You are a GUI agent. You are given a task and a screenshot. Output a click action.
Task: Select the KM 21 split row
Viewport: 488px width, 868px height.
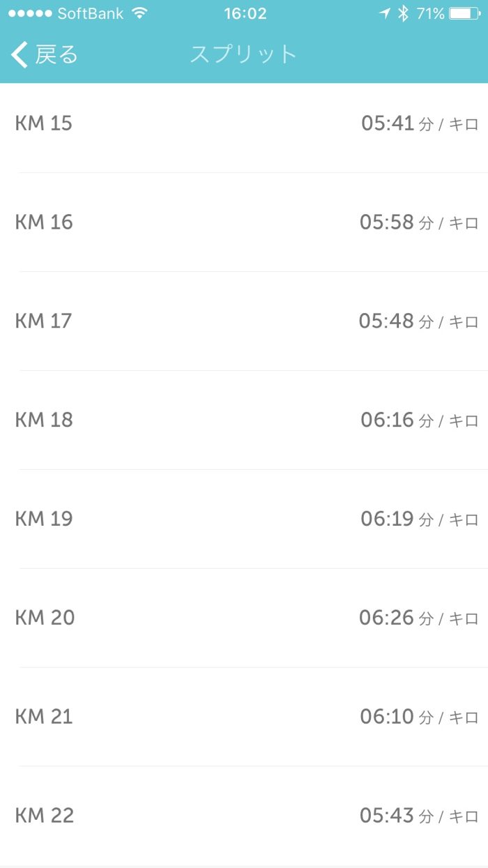coord(244,717)
